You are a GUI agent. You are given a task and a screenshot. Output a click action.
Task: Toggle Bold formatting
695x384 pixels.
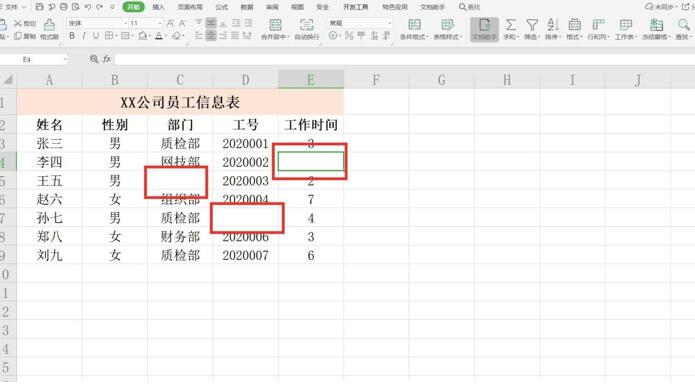72,36
